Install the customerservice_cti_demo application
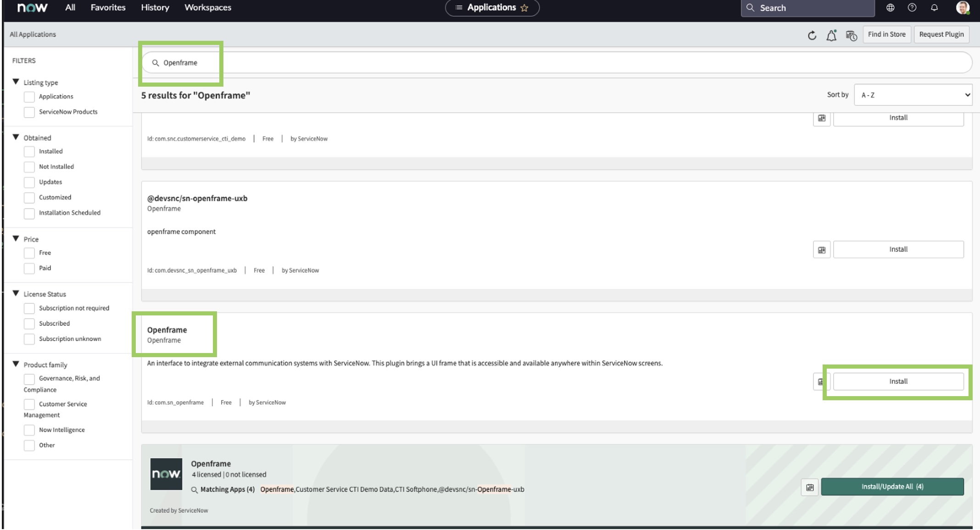Viewport: 980px width, 530px height. [x=898, y=118]
